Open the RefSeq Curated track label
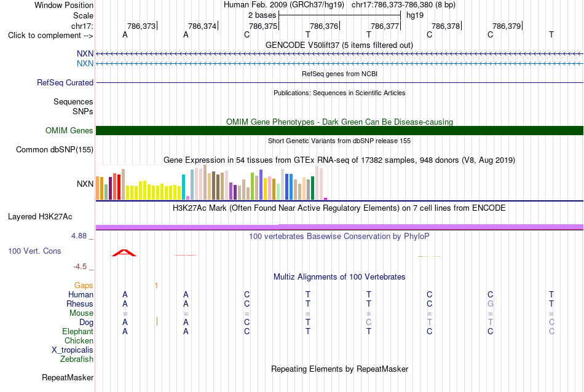 tap(65, 83)
